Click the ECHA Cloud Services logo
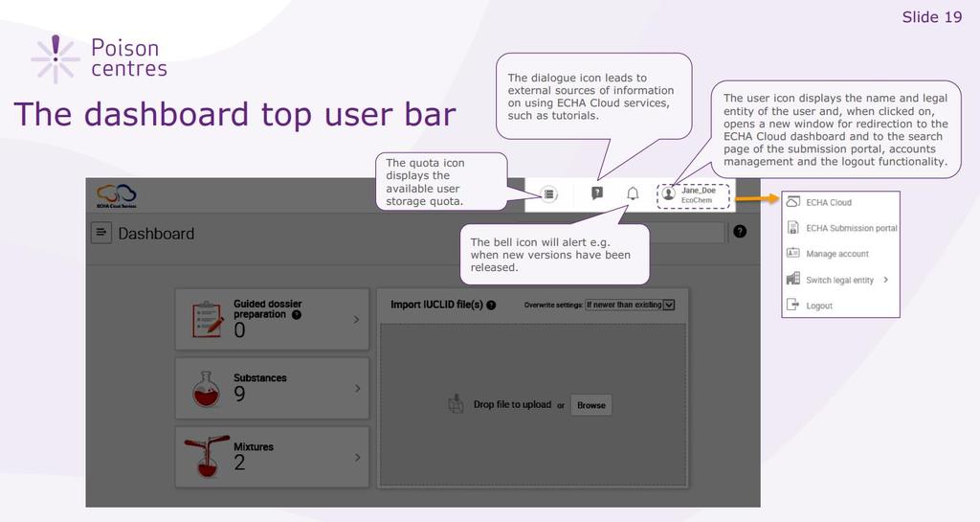Screen dimensions: 980x522 coord(116,195)
